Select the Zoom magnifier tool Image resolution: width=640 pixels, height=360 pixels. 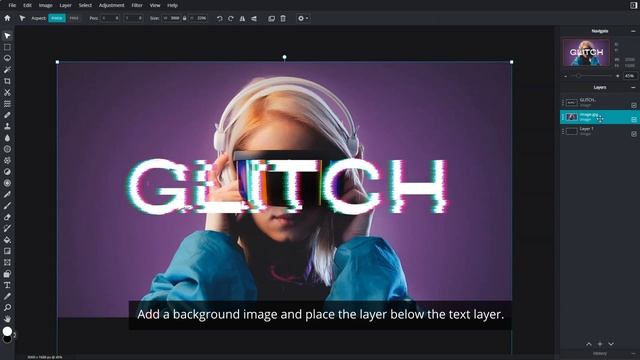click(7, 307)
